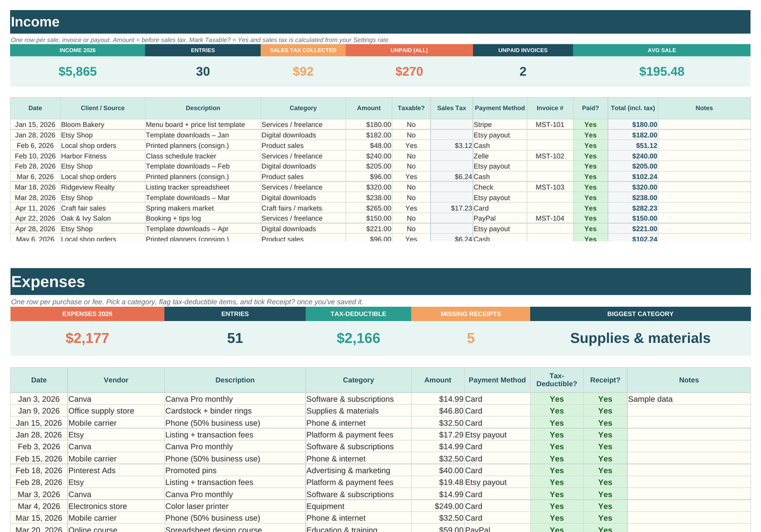
Task: Click the Cardstock + binder rings description
Action: [235, 411]
